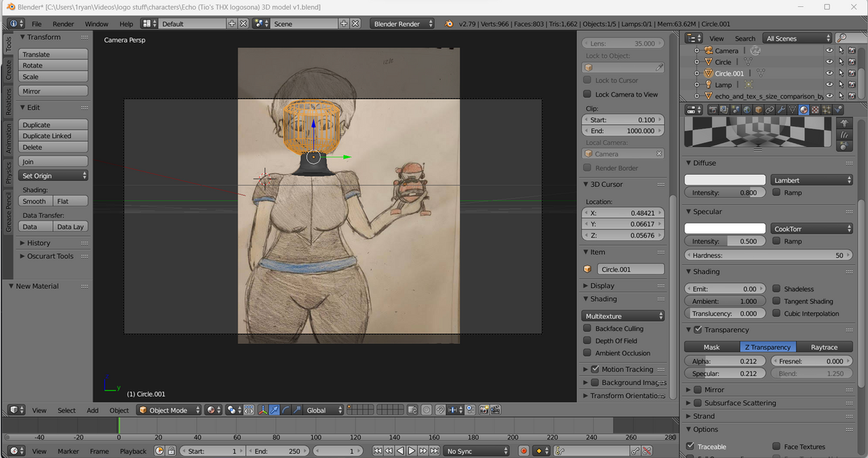Click Lock to Object eyedropper icon

click(x=659, y=68)
